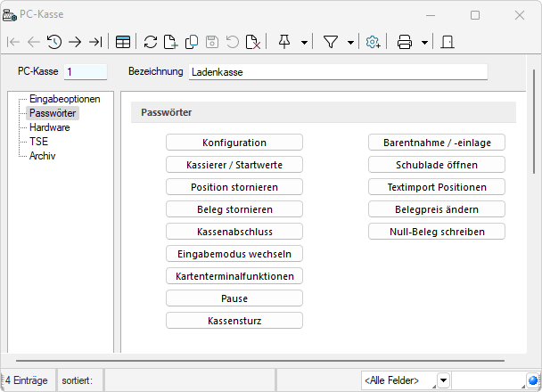Click the Kassenabschluss password button
The height and width of the screenshot is (392, 542).
click(x=234, y=232)
